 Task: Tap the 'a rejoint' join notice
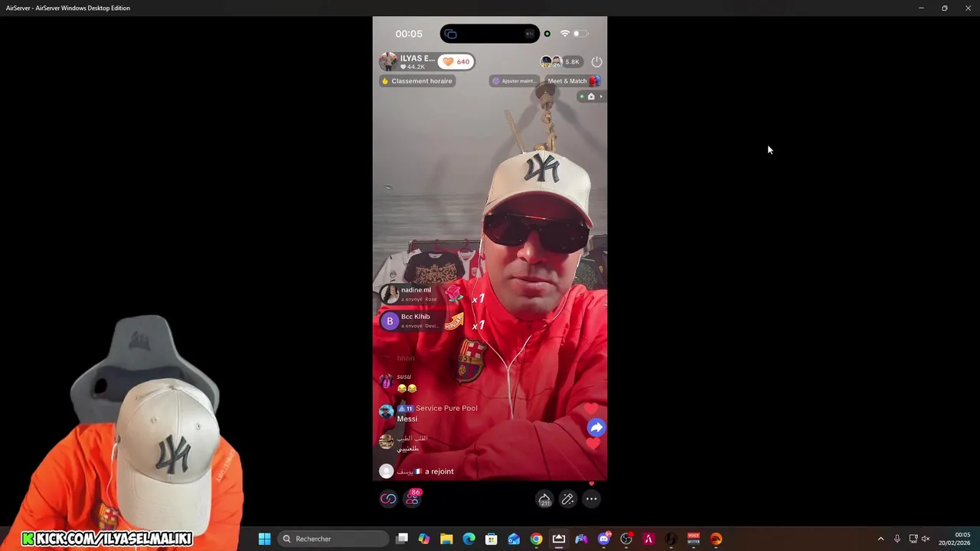(439, 471)
